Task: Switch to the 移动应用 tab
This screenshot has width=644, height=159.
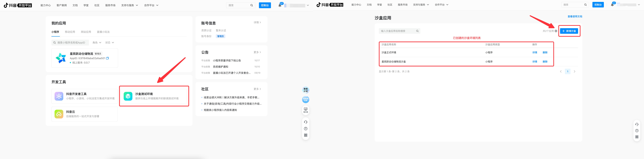Action: point(70,32)
